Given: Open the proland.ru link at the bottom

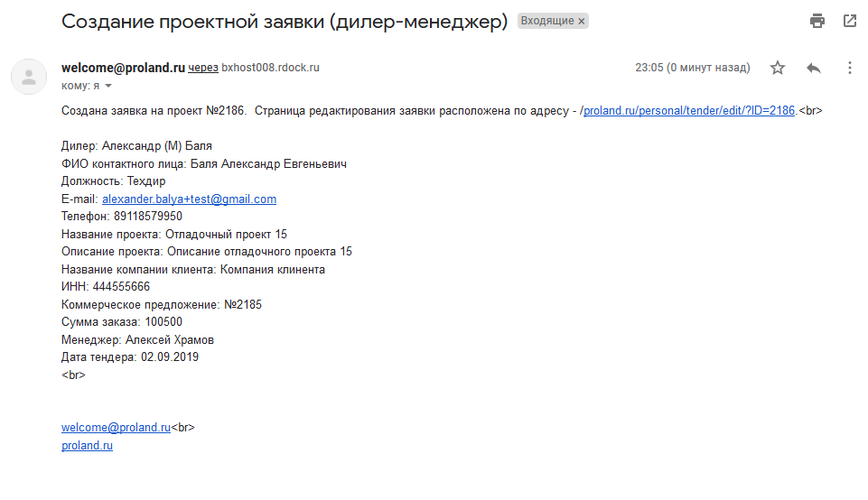Looking at the screenshot, I should coord(87,445).
